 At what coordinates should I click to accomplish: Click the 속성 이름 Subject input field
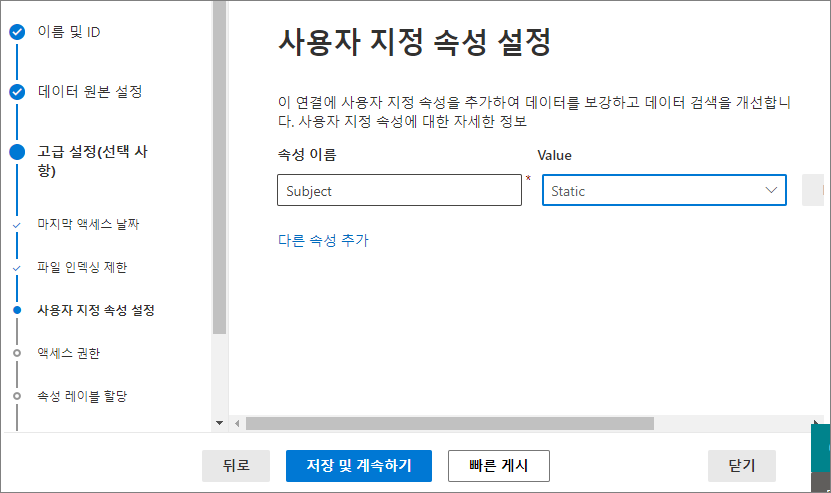400,190
